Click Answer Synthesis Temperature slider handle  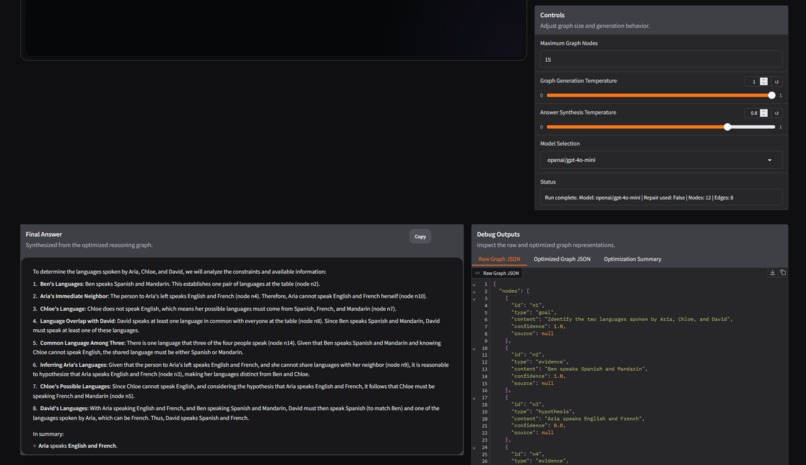click(727, 127)
